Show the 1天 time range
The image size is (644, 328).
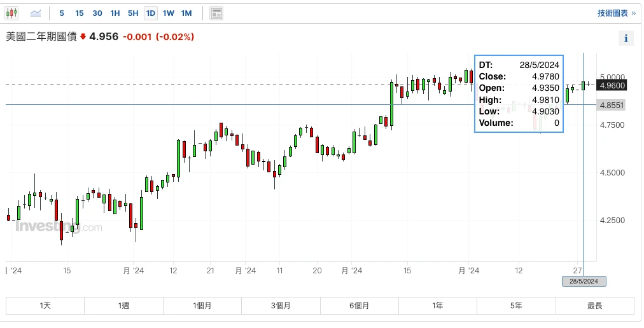pos(45,306)
